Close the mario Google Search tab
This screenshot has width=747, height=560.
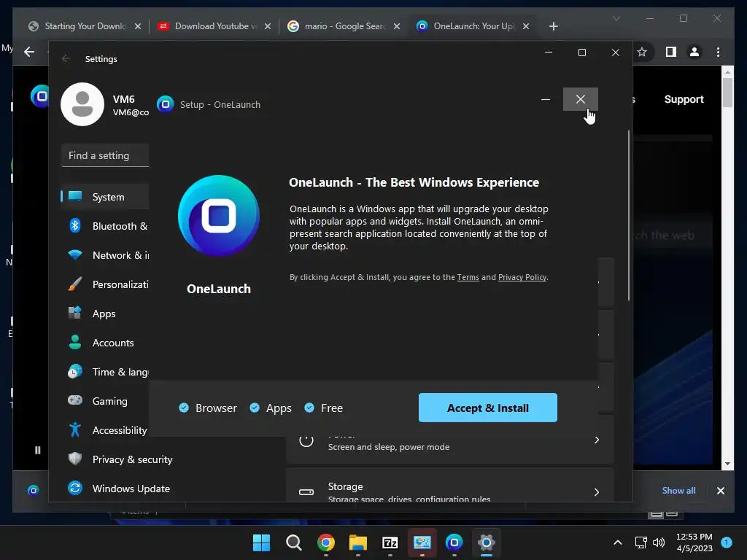pos(396,26)
